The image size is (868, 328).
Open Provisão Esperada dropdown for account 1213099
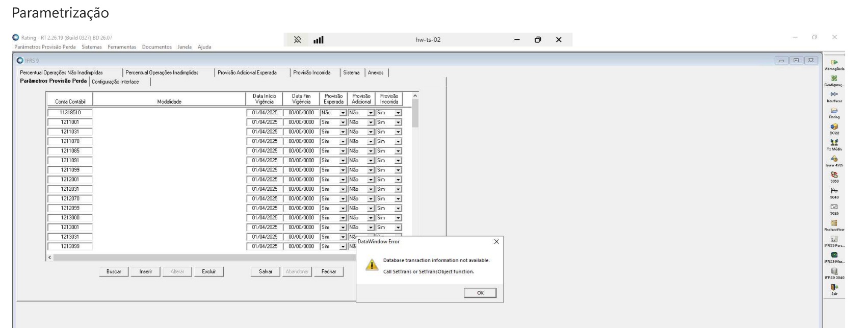[x=343, y=246]
